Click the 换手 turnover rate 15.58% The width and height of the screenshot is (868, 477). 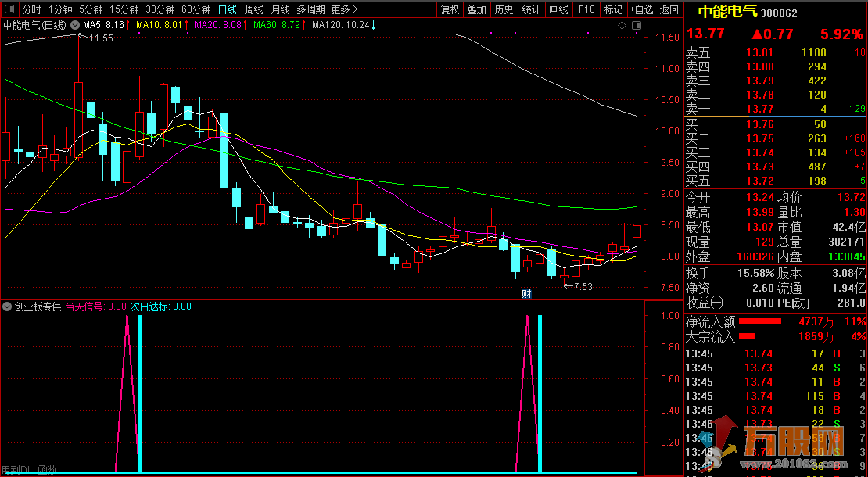click(x=755, y=274)
